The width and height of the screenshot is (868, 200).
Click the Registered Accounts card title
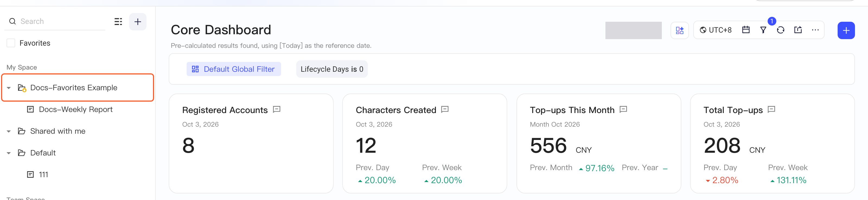[x=225, y=110]
